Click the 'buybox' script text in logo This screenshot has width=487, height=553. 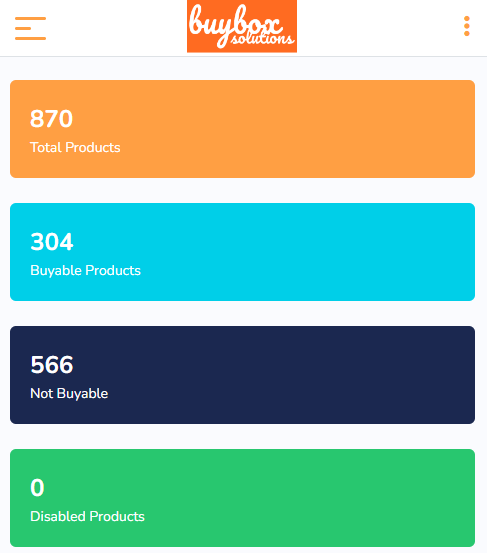pyautogui.click(x=236, y=22)
